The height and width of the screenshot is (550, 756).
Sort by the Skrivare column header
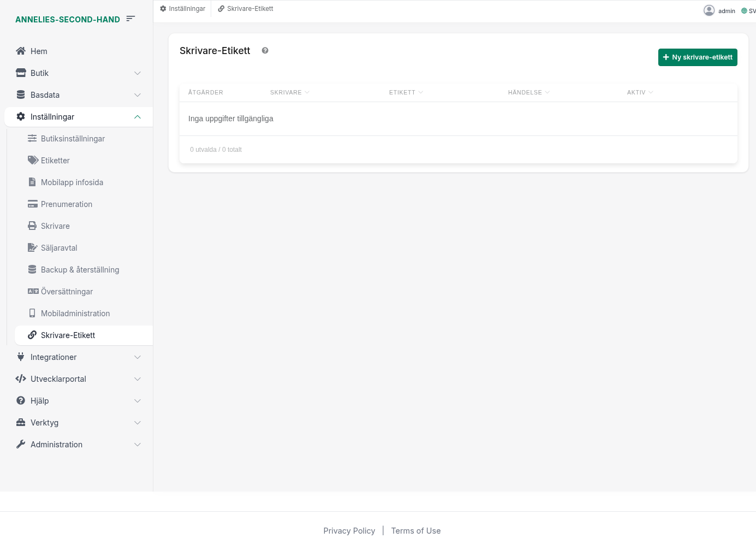coord(286,93)
